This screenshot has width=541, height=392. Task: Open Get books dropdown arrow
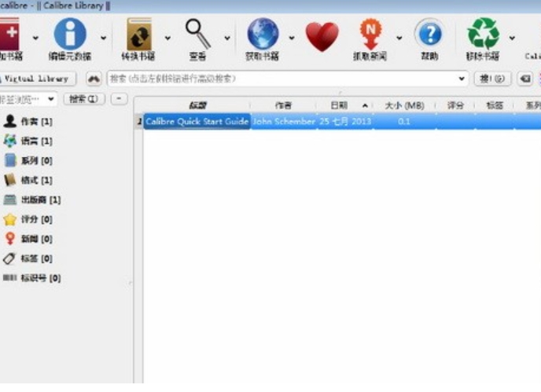tap(292, 38)
